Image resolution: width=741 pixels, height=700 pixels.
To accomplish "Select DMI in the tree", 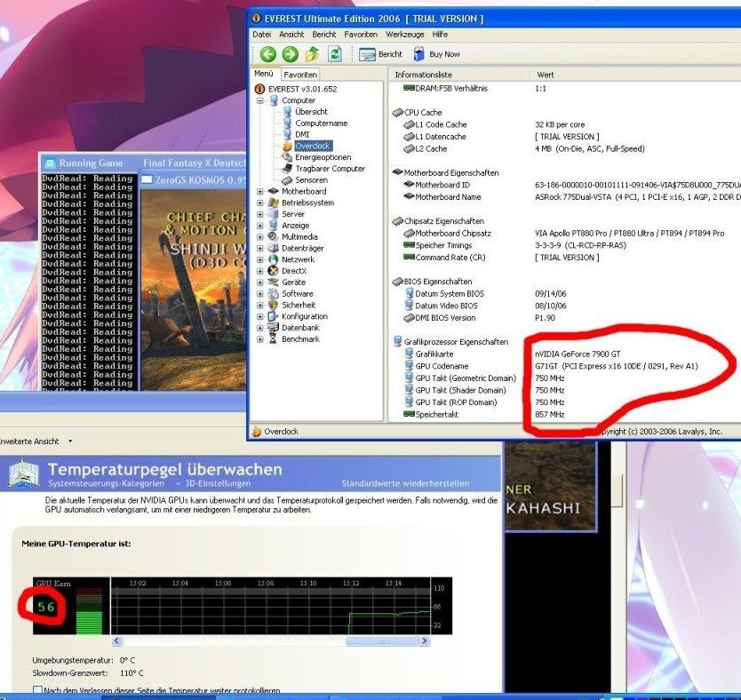I will pos(302,135).
